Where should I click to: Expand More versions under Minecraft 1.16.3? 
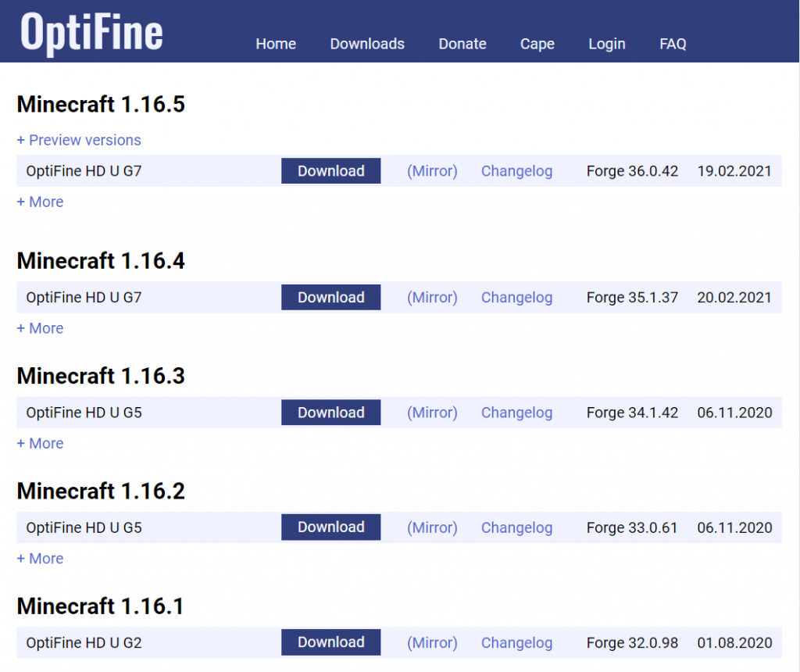pyautogui.click(x=41, y=443)
